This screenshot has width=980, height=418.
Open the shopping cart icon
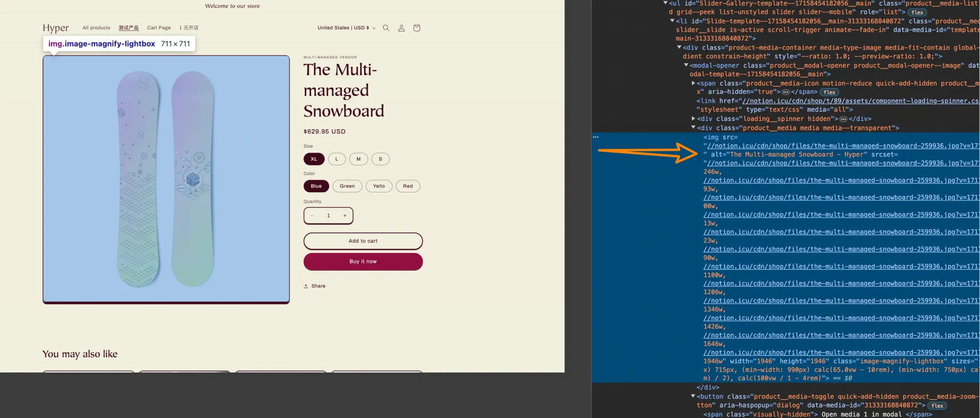pos(416,28)
